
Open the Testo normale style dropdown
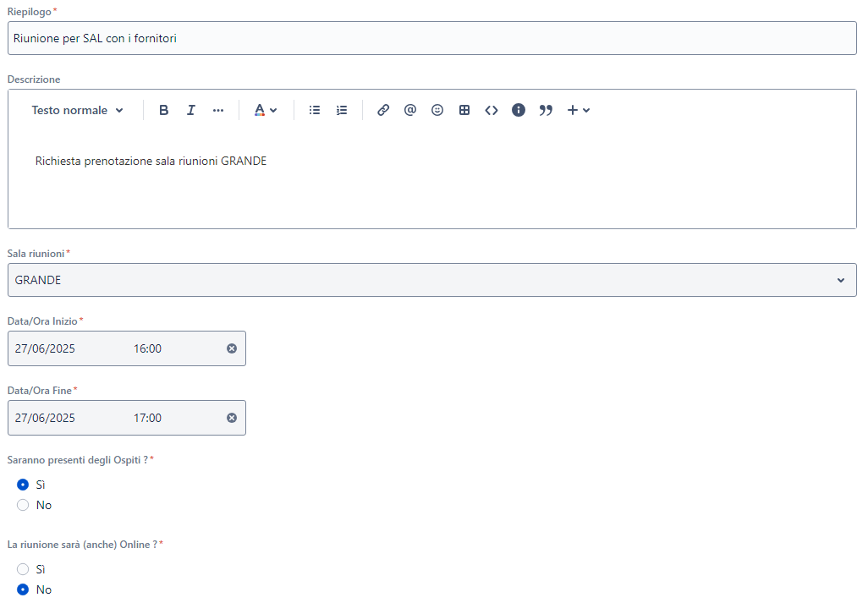pyautogui.click(x=76, y=110)
